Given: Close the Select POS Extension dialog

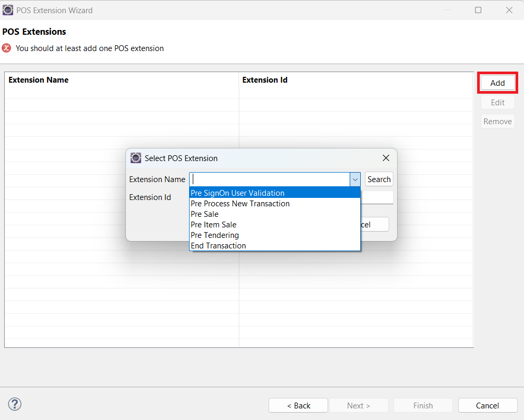Looking at the screenshot, I should [386, 158].
